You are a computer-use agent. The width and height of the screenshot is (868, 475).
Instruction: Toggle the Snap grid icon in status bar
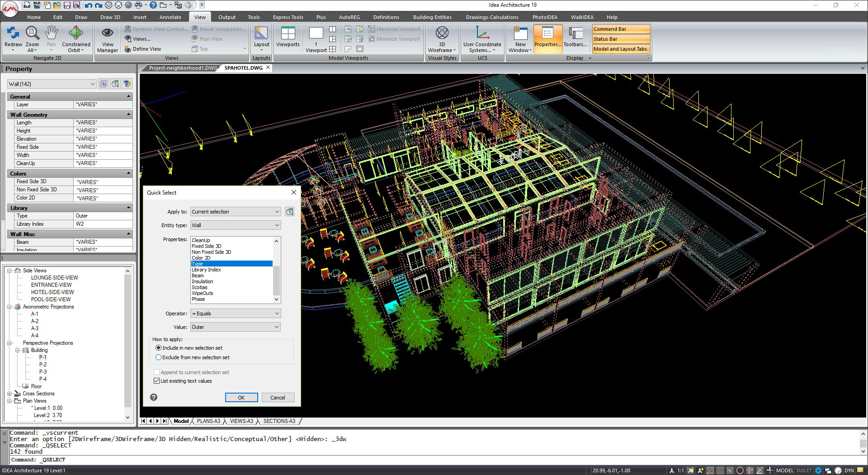(710, 470)
